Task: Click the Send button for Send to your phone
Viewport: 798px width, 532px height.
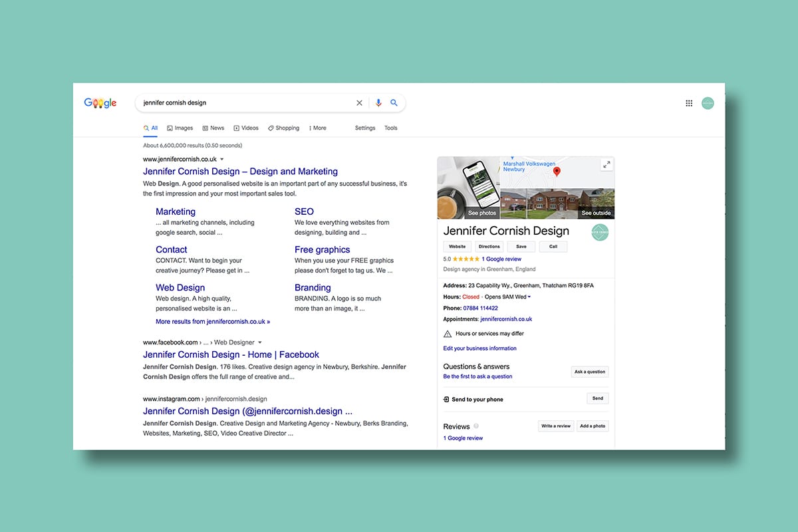Action: [598, 399]
